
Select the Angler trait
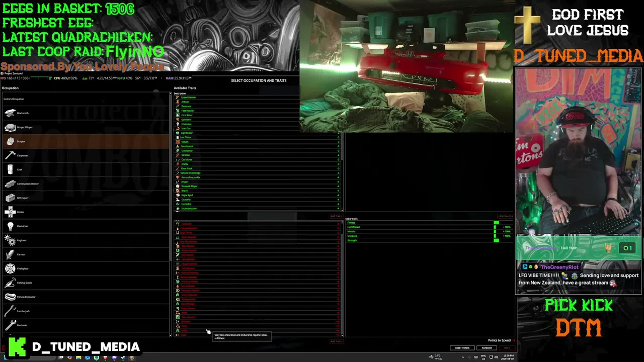point(258,182)
